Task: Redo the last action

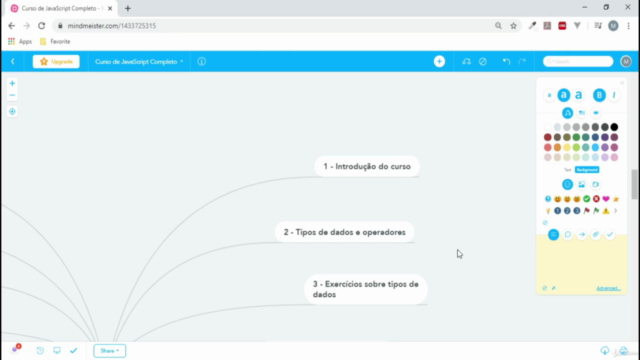Action: pyautogui.click(x=522, y=62)
